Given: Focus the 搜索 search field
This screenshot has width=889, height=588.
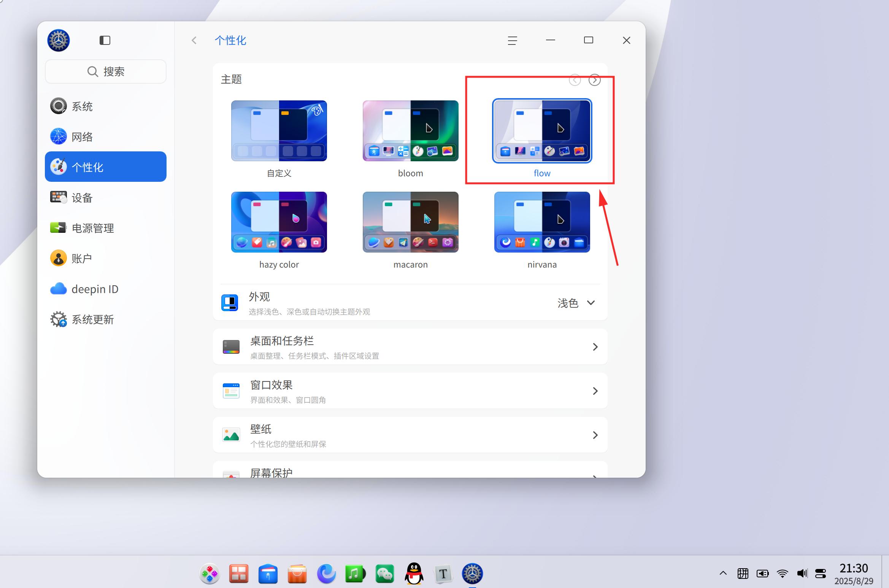Looking at the screenshot, I should point(106,72).
